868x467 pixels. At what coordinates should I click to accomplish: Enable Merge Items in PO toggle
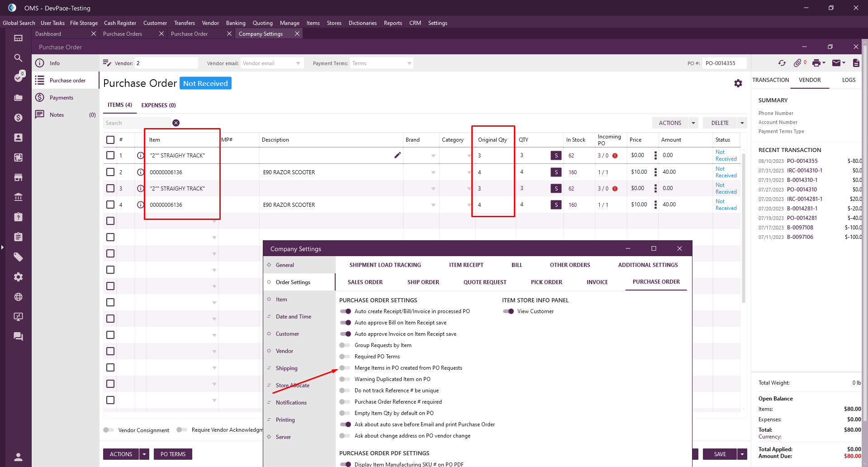tap(345, 368)
